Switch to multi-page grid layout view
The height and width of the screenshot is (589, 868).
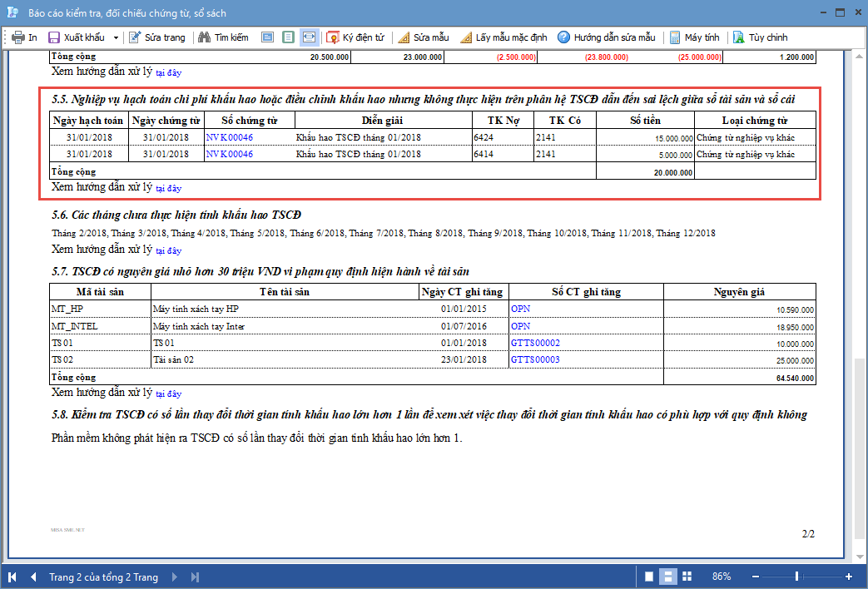[687, 577]
